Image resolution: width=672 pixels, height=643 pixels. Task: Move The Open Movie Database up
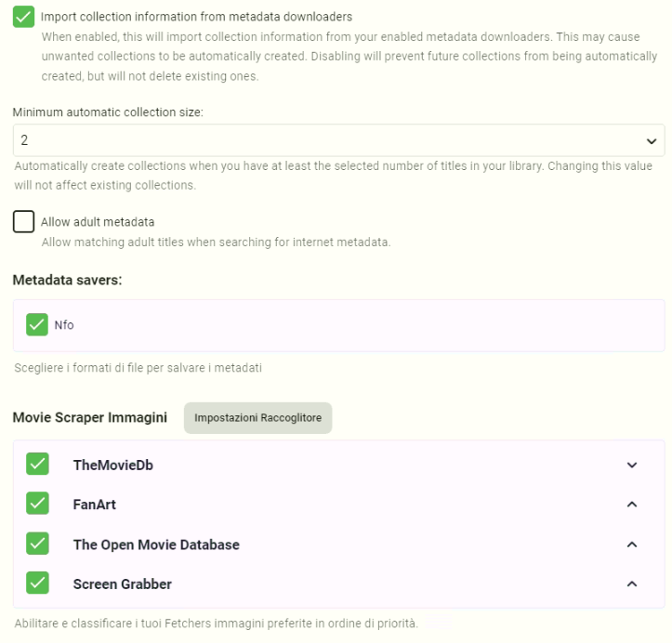tap(632, 545)
